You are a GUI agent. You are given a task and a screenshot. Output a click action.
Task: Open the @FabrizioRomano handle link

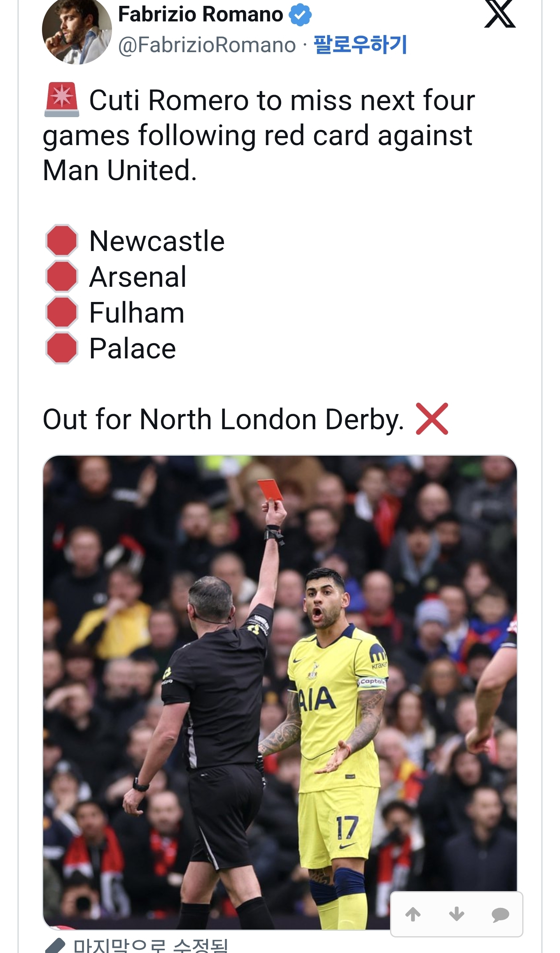[207, 45]
